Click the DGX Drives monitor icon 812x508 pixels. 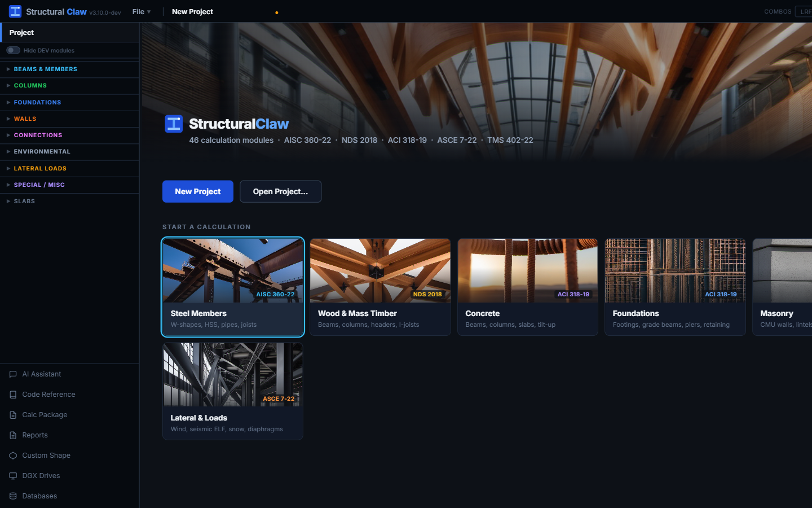[13, 476]
